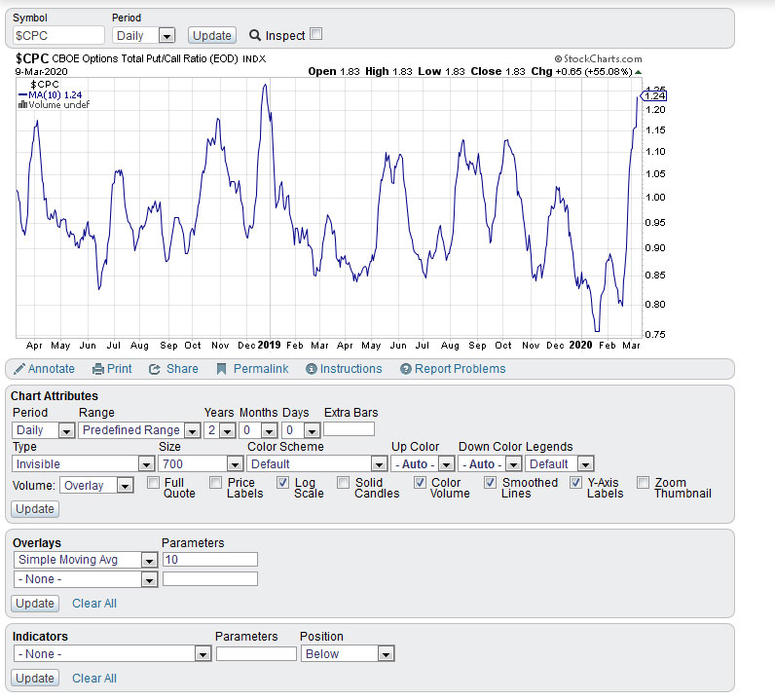Image resolution: width=775 pixels, height=700 pixels.
Task: Click Update button next to Period at top
Action: pyautogui.click(x=211, y=35)
